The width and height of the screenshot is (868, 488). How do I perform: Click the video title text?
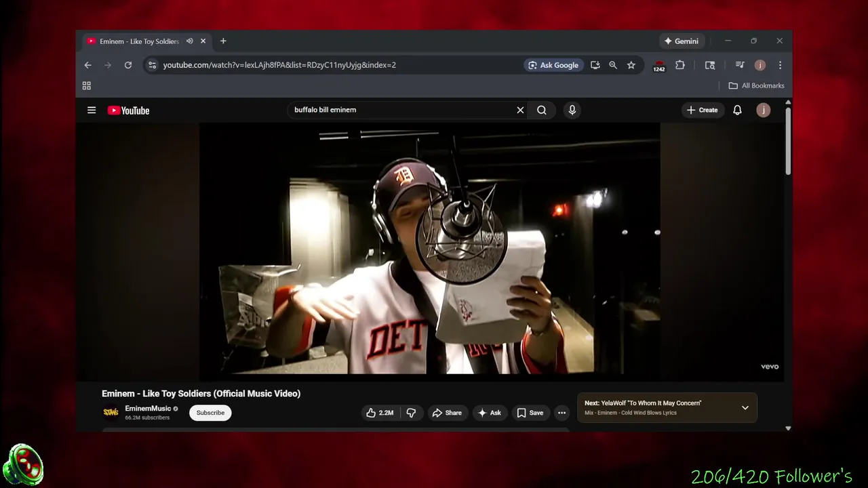(201, 393)
